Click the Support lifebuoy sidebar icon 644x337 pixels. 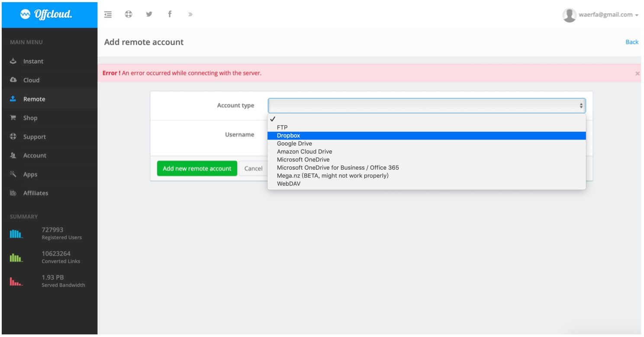pos(13,136)
